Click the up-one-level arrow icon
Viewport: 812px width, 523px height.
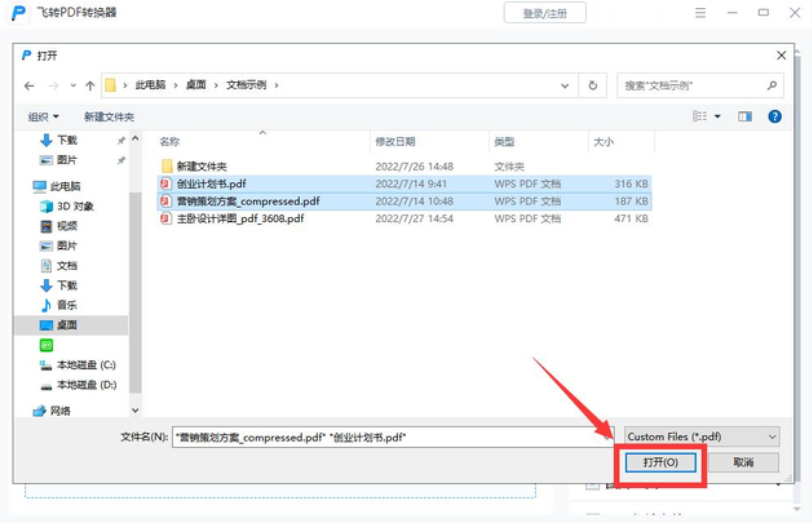90,86
